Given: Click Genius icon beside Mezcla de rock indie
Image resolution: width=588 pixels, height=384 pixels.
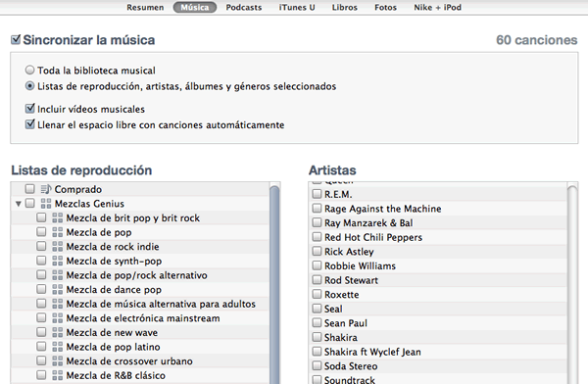Looking at the screenshot, I should pos(58,247).
